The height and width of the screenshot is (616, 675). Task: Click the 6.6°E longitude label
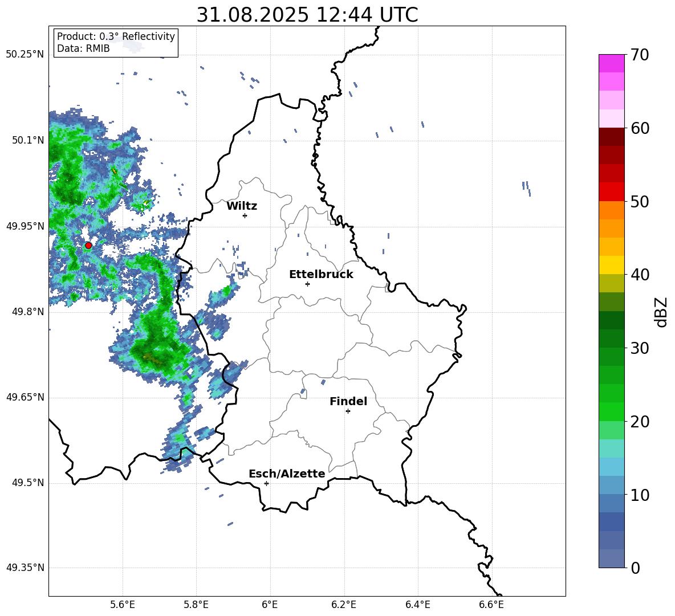[x=491, y=605]
